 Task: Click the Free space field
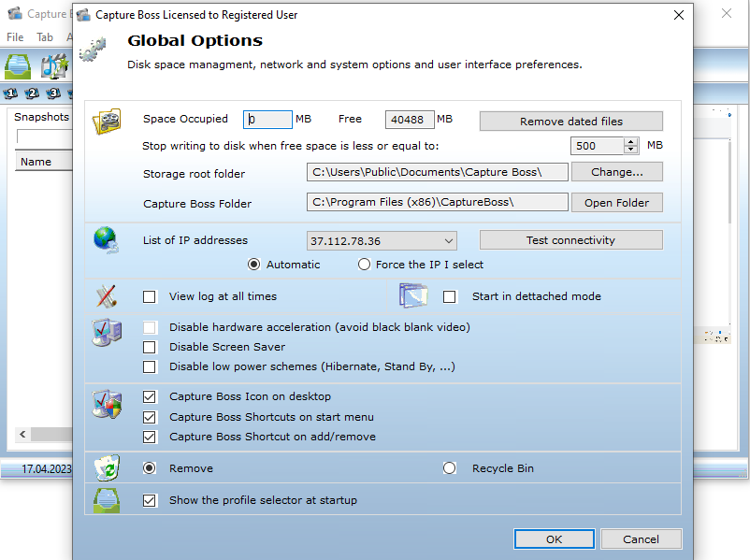click(x=410, y=120)
